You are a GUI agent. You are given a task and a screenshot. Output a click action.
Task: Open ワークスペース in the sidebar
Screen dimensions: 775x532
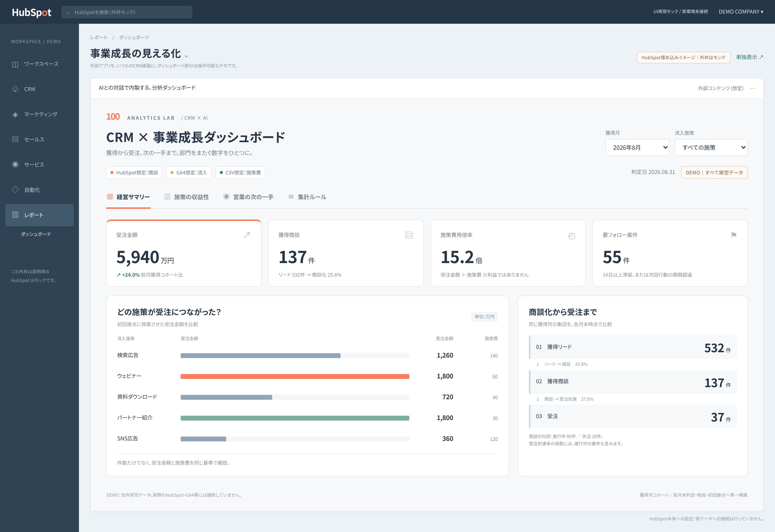[39, 64]
